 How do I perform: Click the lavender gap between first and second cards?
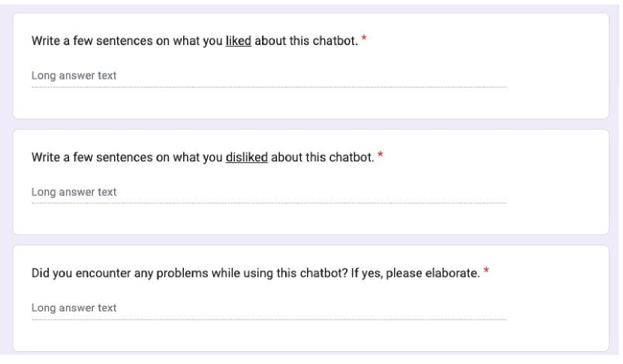tap(311, 124)
